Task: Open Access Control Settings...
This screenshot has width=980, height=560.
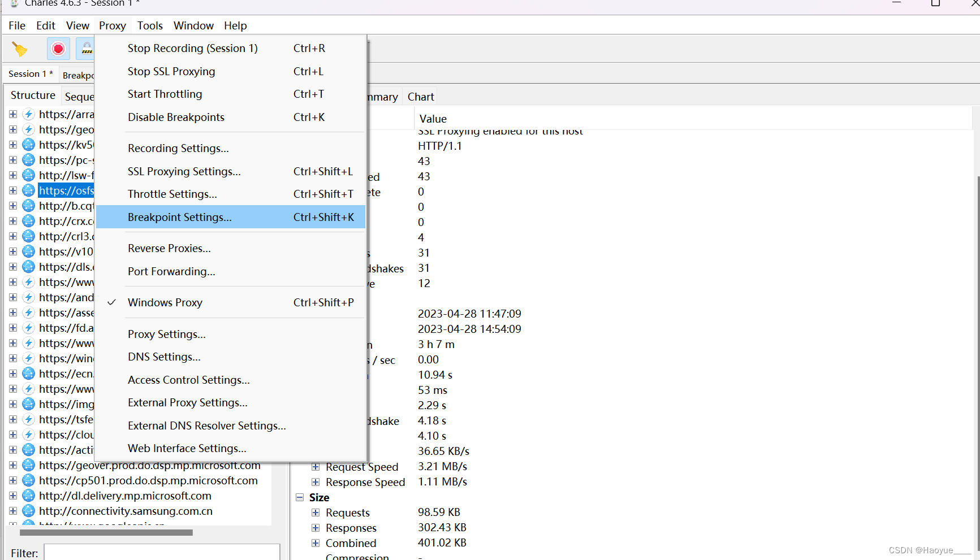Action: pyautogui.click(x=231, y=380)
